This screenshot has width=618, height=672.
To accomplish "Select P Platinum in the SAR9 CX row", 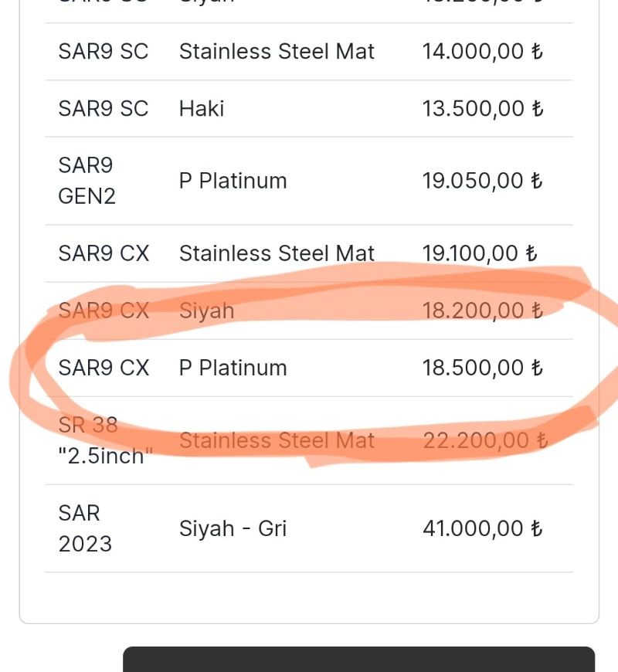I will pyautogui.click(x=233, y=368).
